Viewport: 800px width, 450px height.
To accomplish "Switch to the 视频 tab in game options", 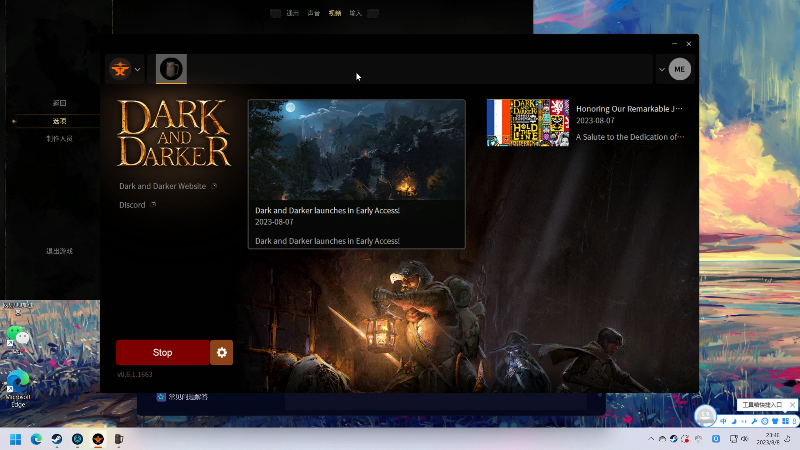I will click(x=335, y=13).
